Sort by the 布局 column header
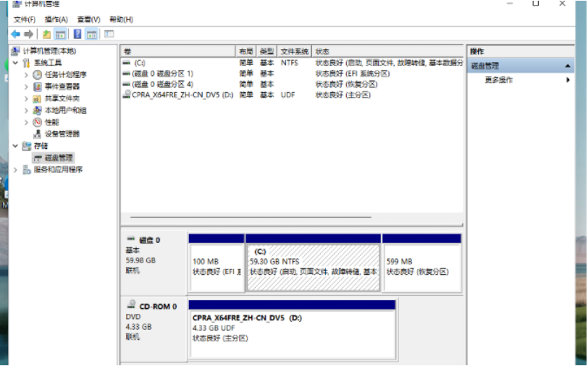588x366 pixels. (246, 51)
